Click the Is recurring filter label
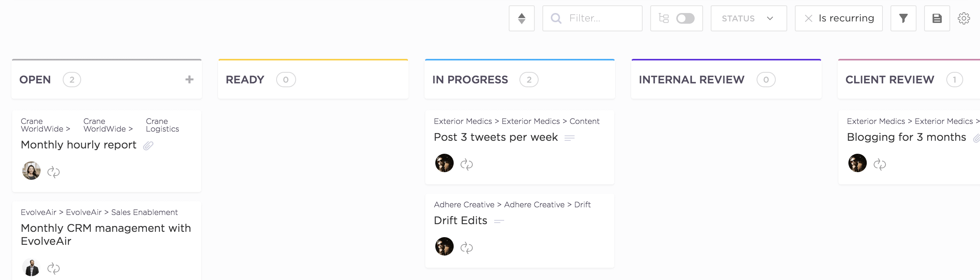 (x=846, y=18)
